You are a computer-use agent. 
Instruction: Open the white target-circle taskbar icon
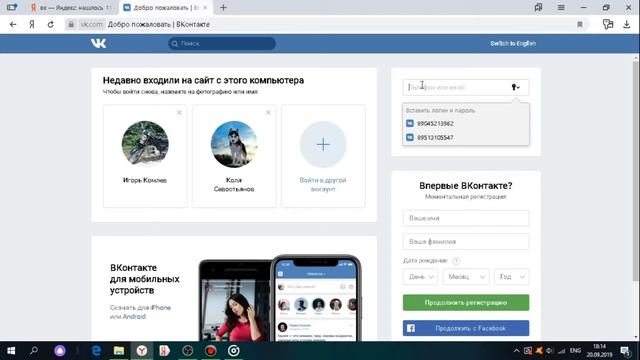point(233,351)
